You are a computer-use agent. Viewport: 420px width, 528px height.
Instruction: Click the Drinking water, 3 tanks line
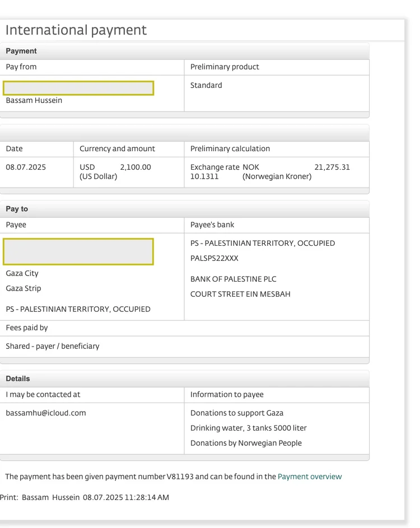[248, 428]
